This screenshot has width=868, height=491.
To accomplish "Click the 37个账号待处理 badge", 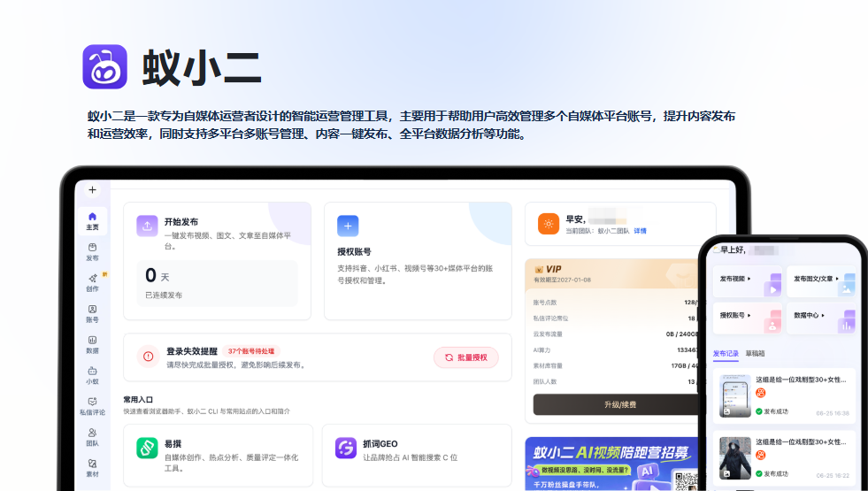I will pos(251,351).
